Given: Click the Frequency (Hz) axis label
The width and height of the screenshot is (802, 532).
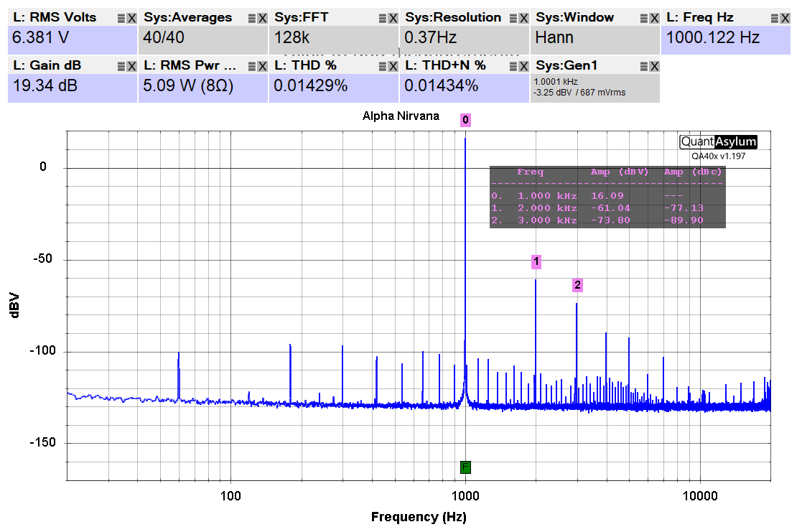Looking at the screenshot, I should [x=419, y=517].
